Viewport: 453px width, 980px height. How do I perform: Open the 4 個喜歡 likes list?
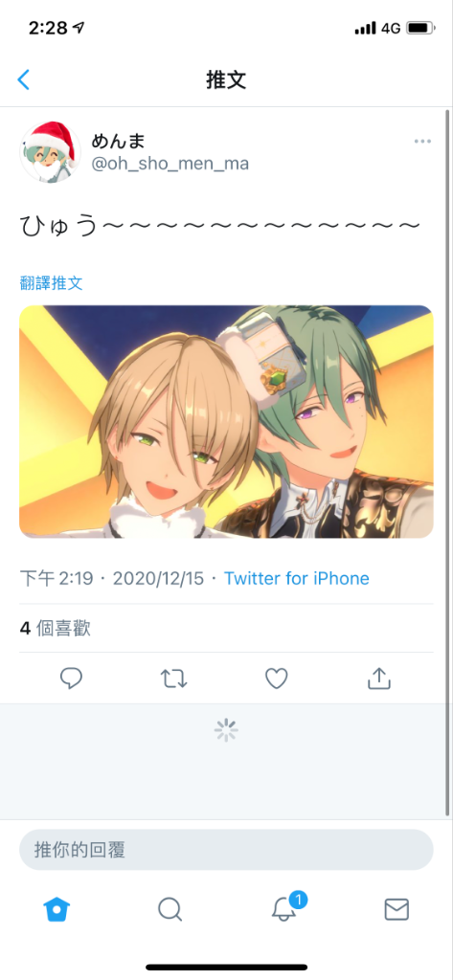pyautogui.click(x=55, y=628)
